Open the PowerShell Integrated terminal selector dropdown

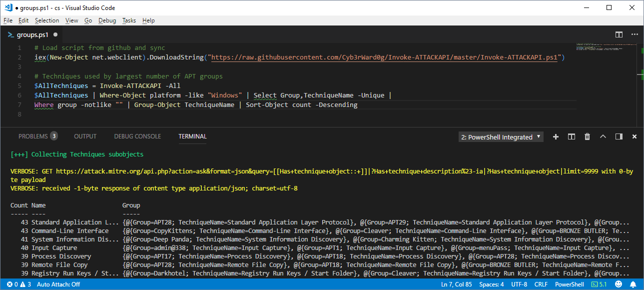[501, 137]
